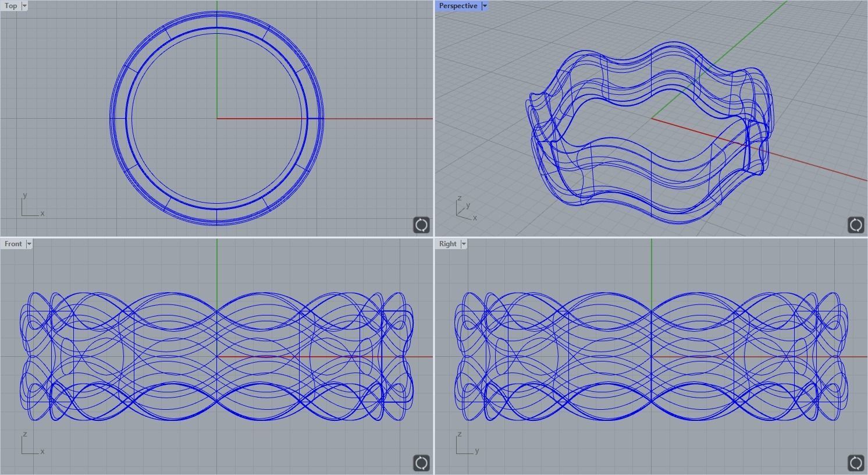Open the Top viewport title menu
The height and width of the screenshot is (475, 868).
coord(10,6)
